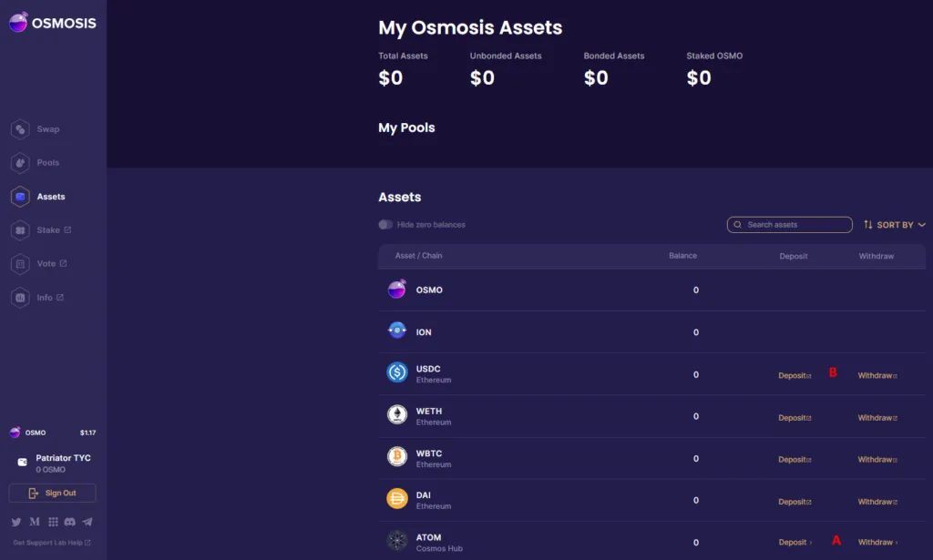Click the DAI token icon

[397, 498]
